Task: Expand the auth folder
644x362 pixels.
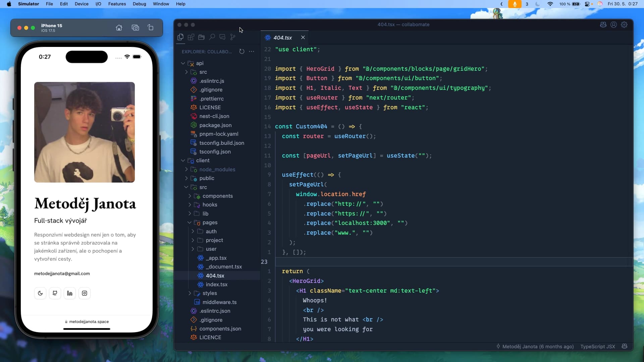Action: pyautogui.click(x=193, y=231)
